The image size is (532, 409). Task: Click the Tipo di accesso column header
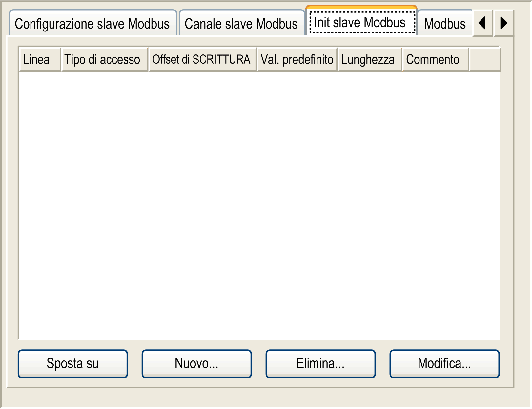coord(105,59)
